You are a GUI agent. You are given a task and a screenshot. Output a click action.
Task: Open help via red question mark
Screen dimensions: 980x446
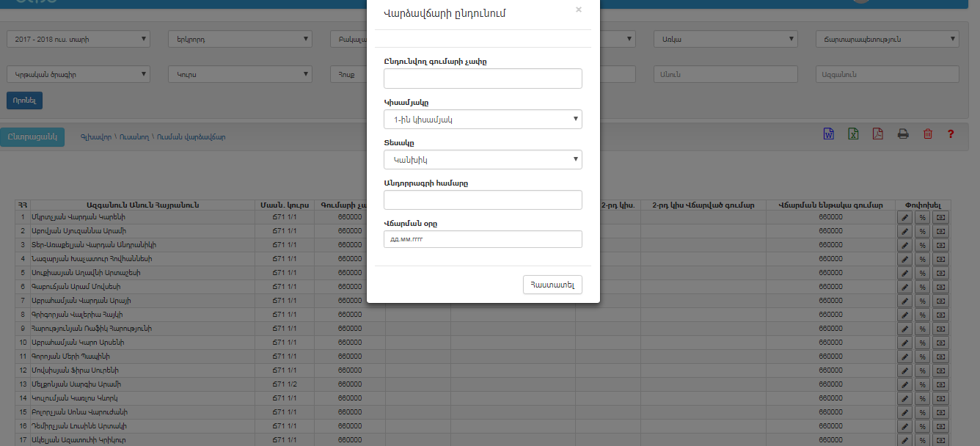(x=951, y=134)
